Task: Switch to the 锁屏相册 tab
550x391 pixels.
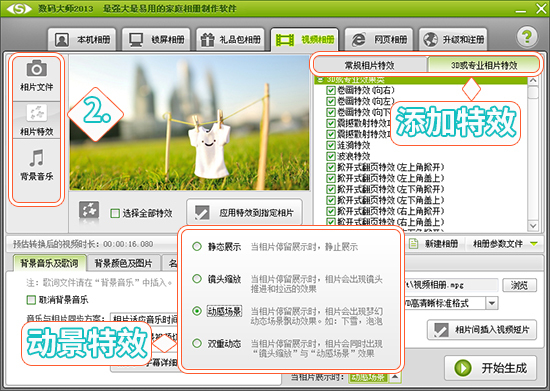Action: tap(156, 39)
